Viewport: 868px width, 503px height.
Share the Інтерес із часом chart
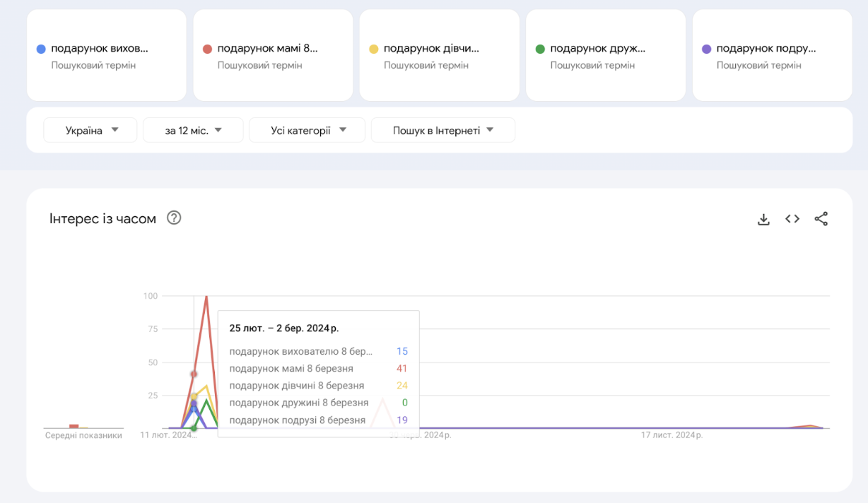pos(821,219)
